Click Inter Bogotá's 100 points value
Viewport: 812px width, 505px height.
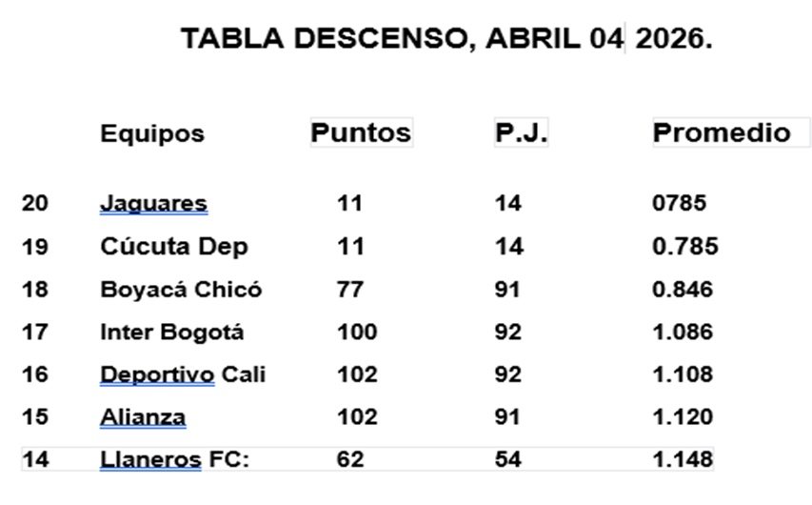[x=357, y=333]
